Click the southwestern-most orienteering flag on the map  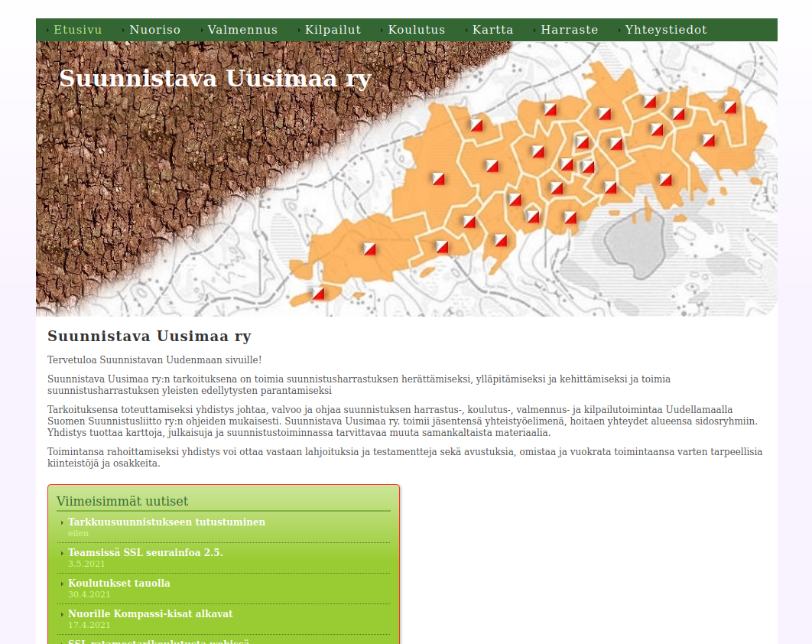click(x=318, y=293)
